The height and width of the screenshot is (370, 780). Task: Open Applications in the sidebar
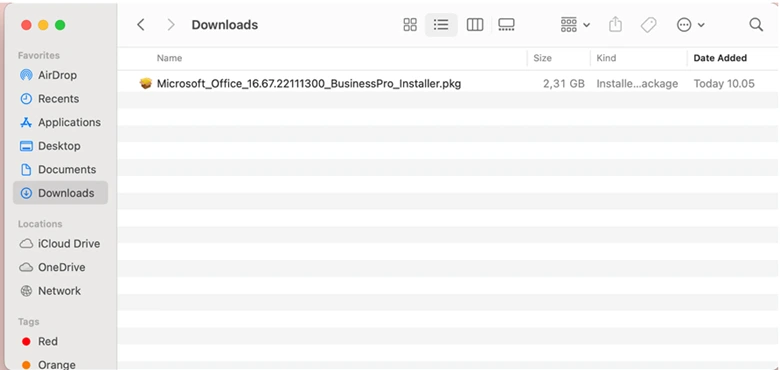coord(60,122)
